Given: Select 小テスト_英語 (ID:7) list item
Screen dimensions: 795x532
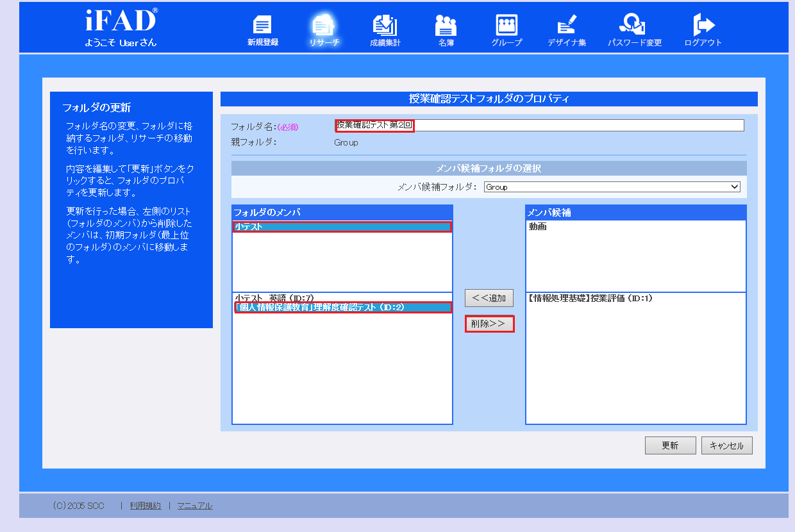Looking at the screenshot, I should [342, 299].
